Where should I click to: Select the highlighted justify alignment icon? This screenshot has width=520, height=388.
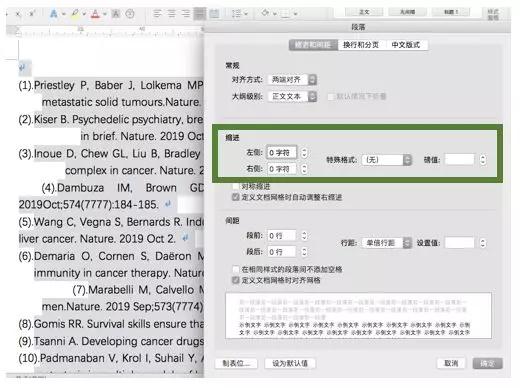pos(200,14)
